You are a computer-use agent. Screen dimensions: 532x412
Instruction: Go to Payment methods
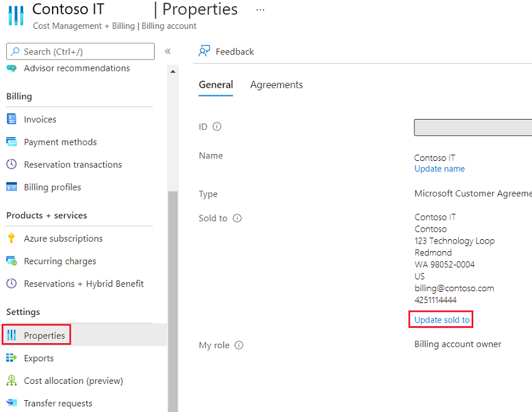tap(60, 142)
